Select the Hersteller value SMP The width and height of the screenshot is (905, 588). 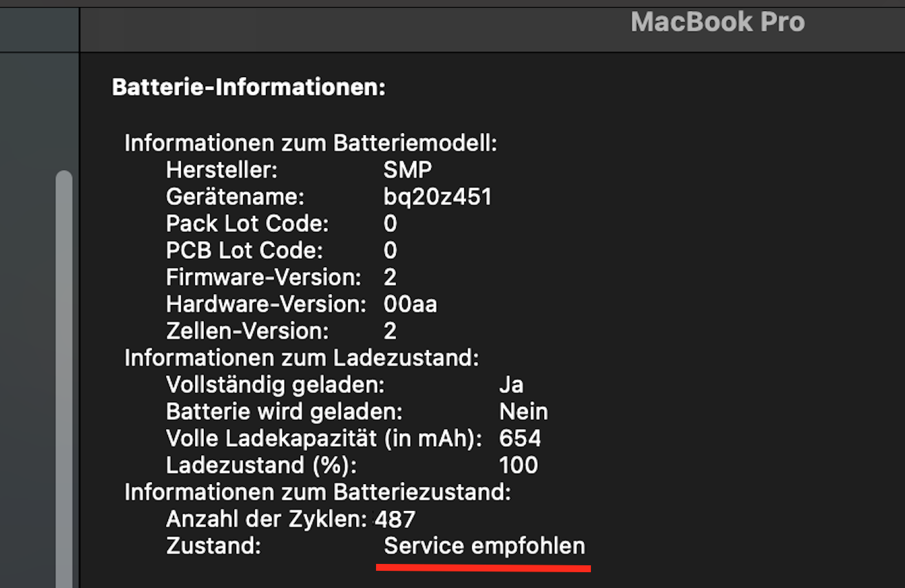(x=408, y=170)
